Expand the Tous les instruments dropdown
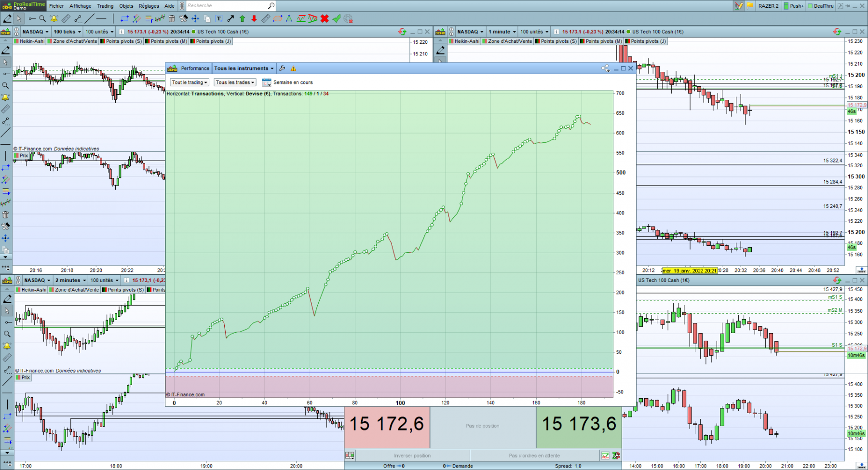Image resolution: width=868 pixels, height=470 pixels. pyautogui.click(x=244, y=68)
